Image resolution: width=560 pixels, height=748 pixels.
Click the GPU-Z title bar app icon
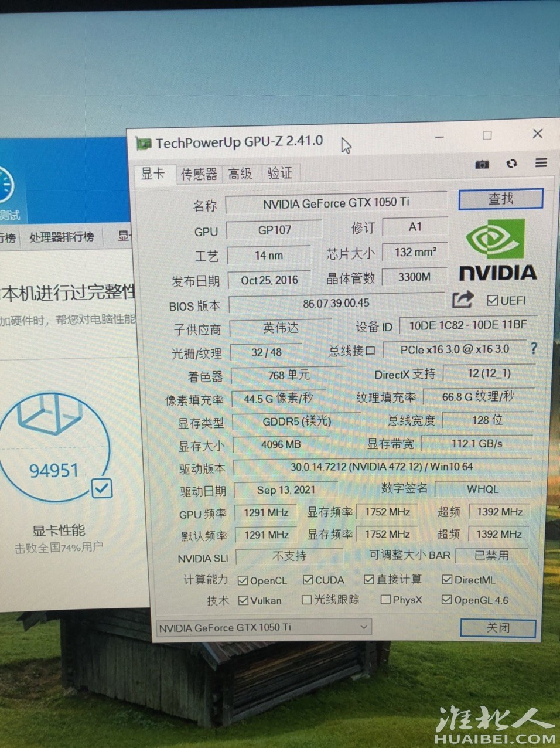click(143, 143)
